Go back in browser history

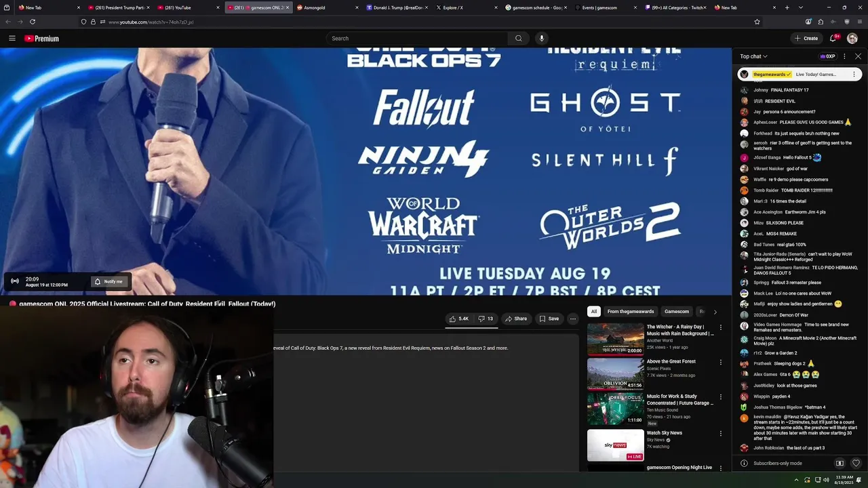(x=8, y=22)
